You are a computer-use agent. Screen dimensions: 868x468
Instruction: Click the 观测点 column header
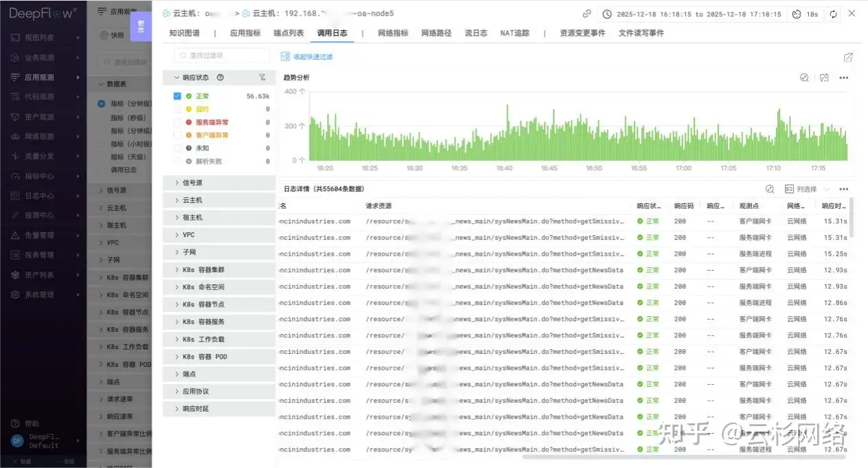click(x=749, y=206)
